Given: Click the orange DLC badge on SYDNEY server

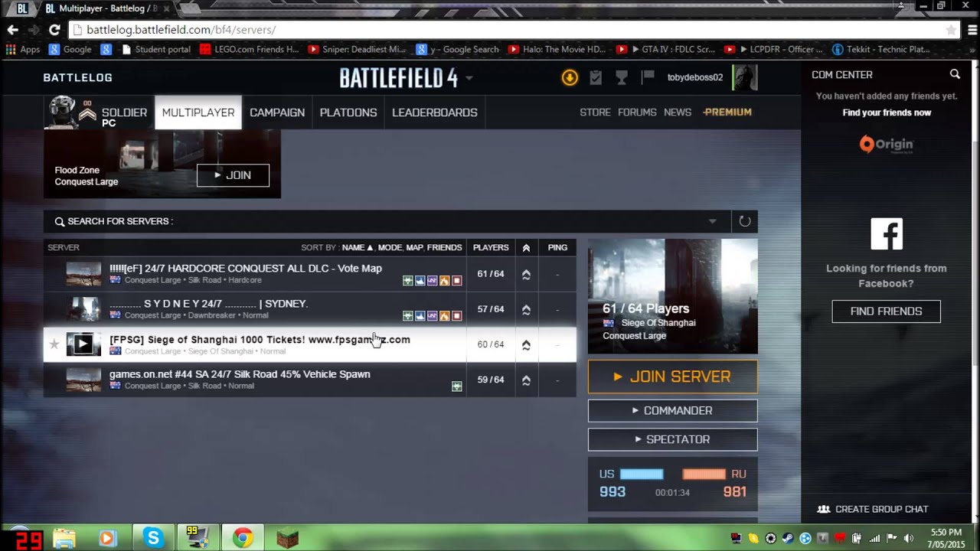Looking at the screenshot, I should (x=445, y=316).
